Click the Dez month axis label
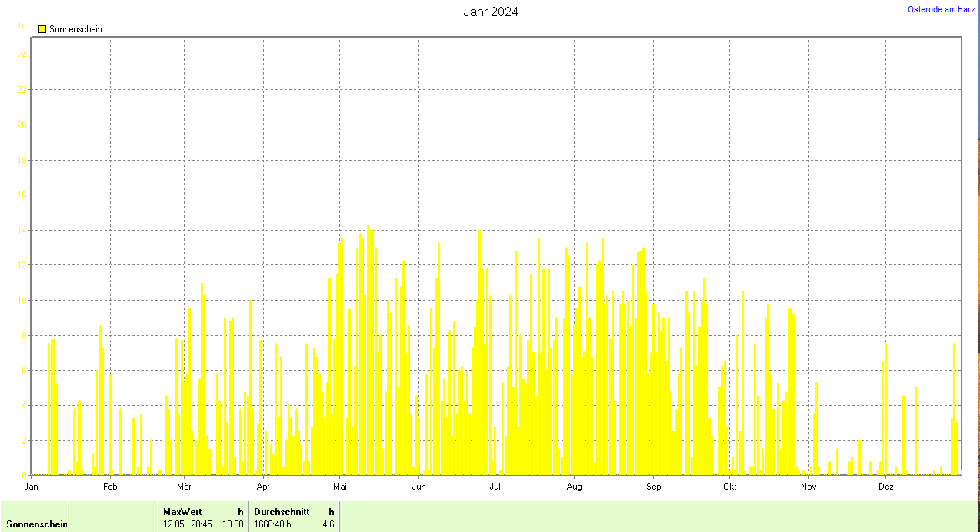Screen dimensions: 980x532 coord(885,487)
